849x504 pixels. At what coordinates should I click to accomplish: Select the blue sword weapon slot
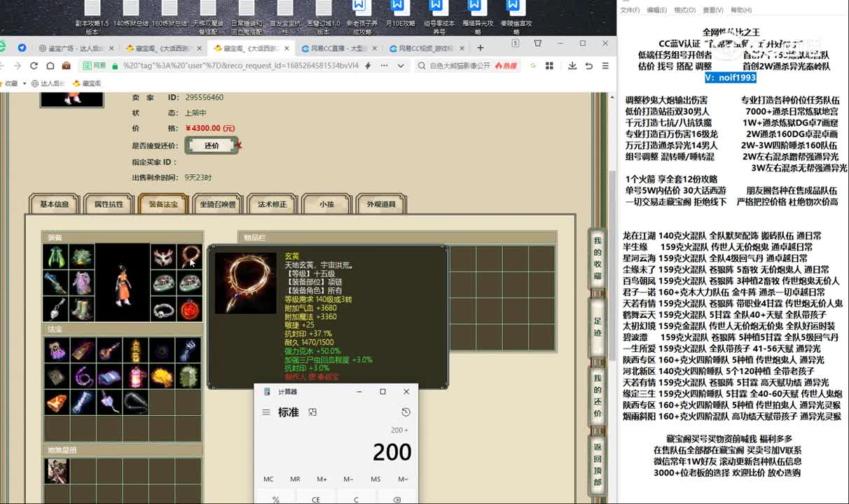click(x=55, y=282)
